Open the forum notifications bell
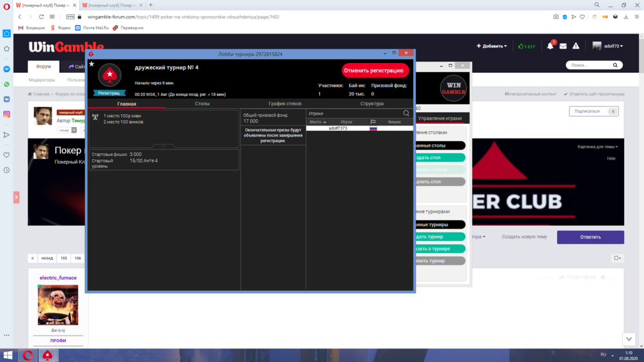The height and width of the screenshot is (362, 644). pos(551,46)
